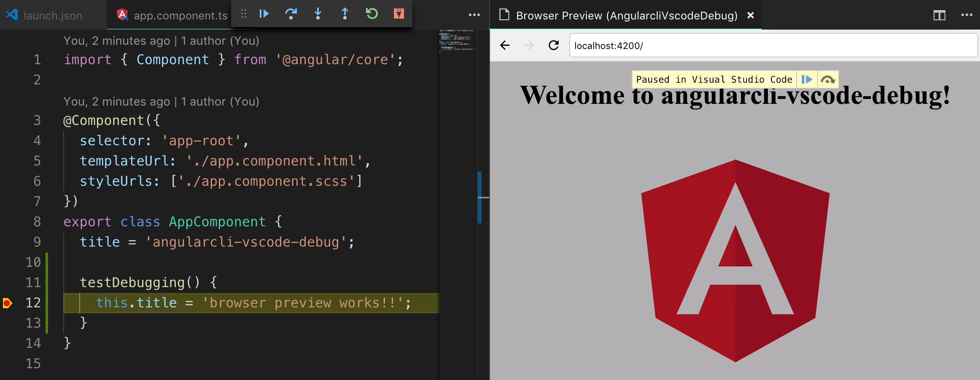
Task: Restart the debug session
Action: [x=372, y=14]
